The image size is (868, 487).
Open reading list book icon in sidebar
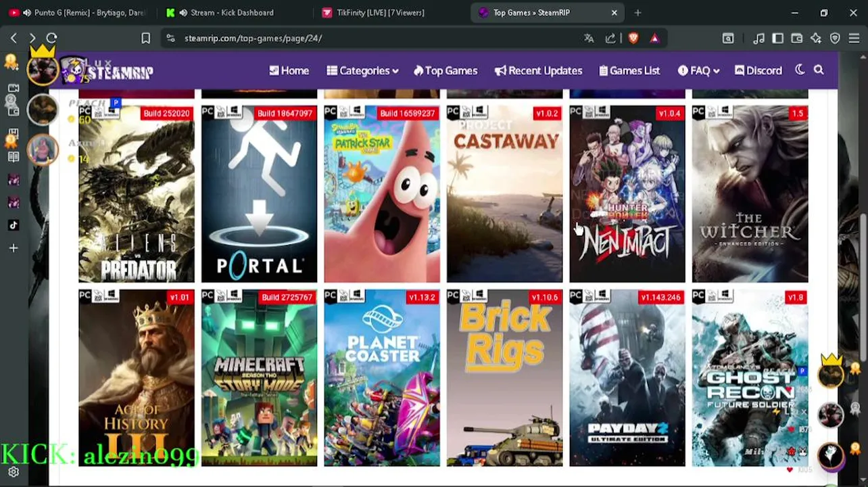point(14,157)
